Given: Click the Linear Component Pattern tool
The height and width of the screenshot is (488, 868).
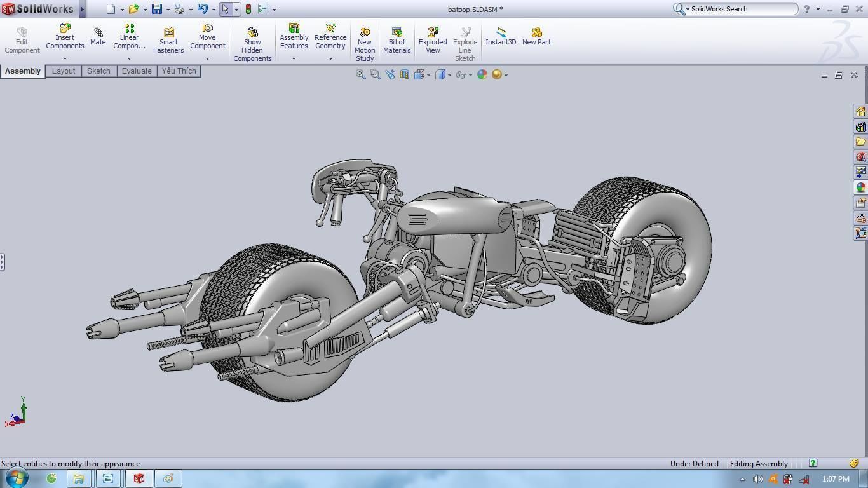Looking at the screenshot, I should pos(129,37).
